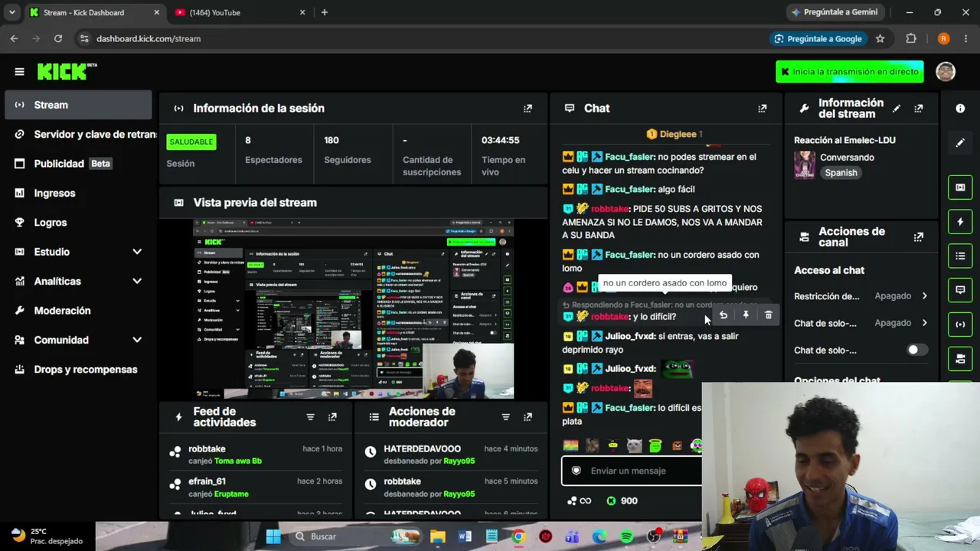Image resolution: width=980 pixels, height=551 pixels.
Task: Pop out the Información del stream panel
Action: [918, 108]
